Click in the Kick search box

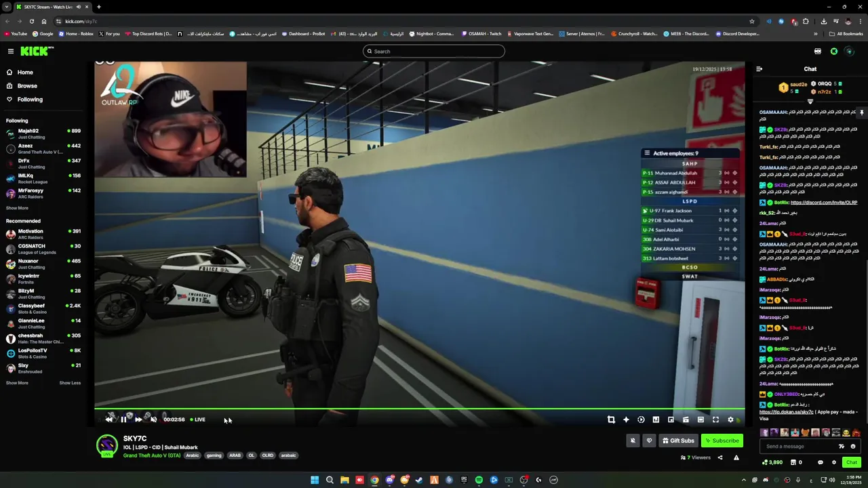coord(434,52)
